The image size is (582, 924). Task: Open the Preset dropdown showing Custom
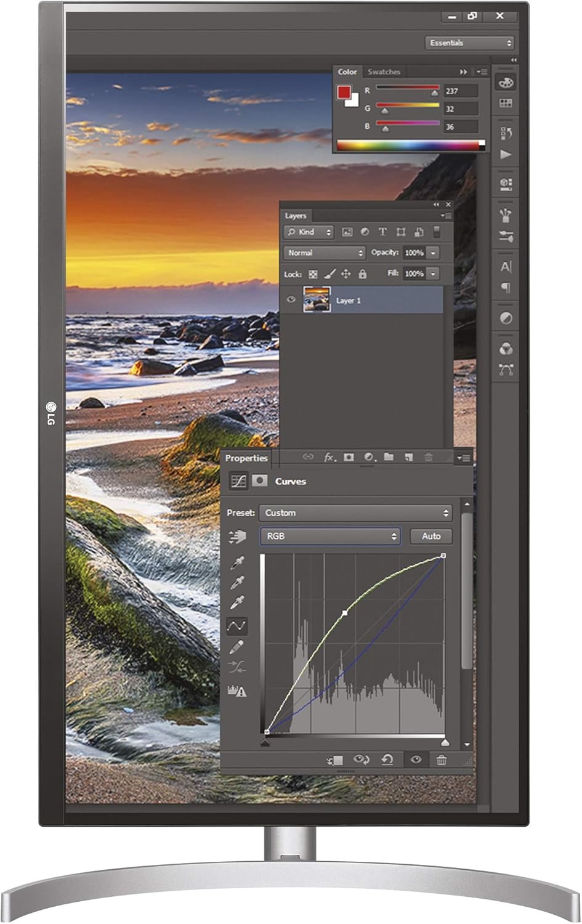356,513
